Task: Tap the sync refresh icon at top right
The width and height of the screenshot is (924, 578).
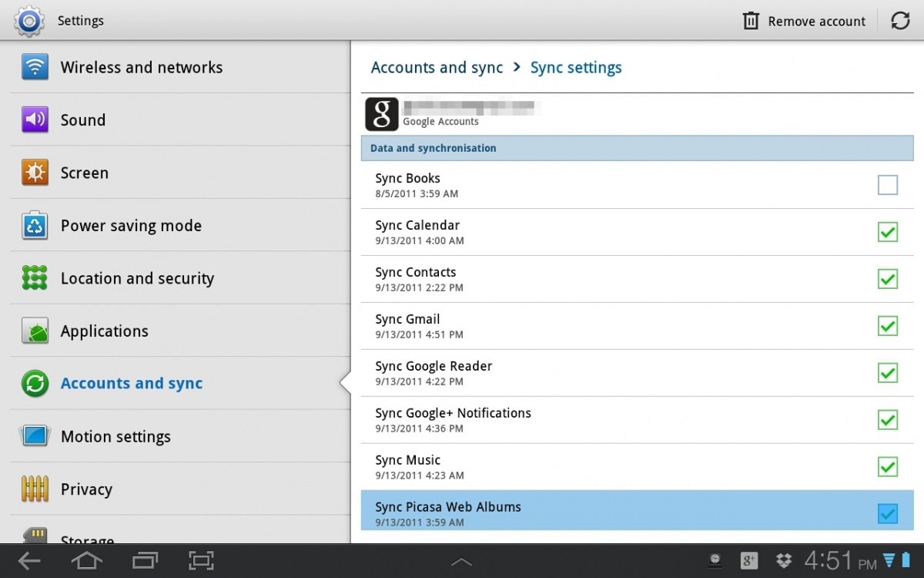Action: click(900, 21)
